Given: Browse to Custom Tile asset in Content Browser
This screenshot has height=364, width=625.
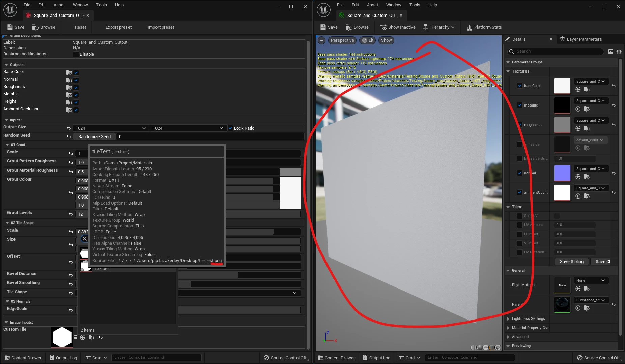Looking at the screenshot, I should (91, 337).
